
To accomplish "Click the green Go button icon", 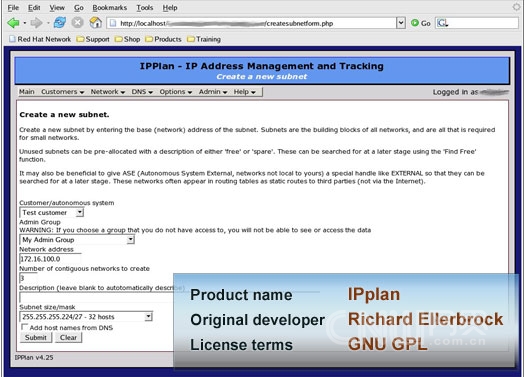I will 415,23.
